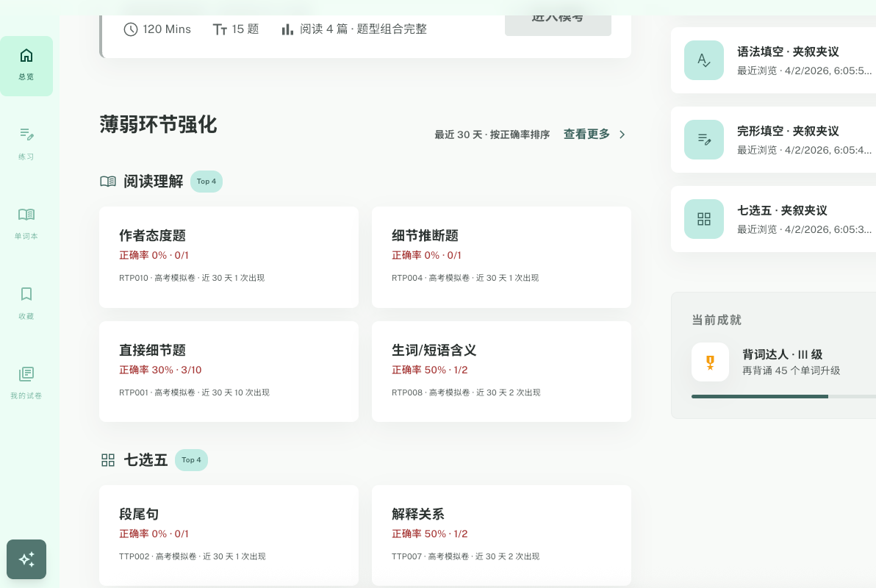The image size is (876, 588).
Task: Click the text 最近 30 天 · 按正确率排序
Action: 492,135
